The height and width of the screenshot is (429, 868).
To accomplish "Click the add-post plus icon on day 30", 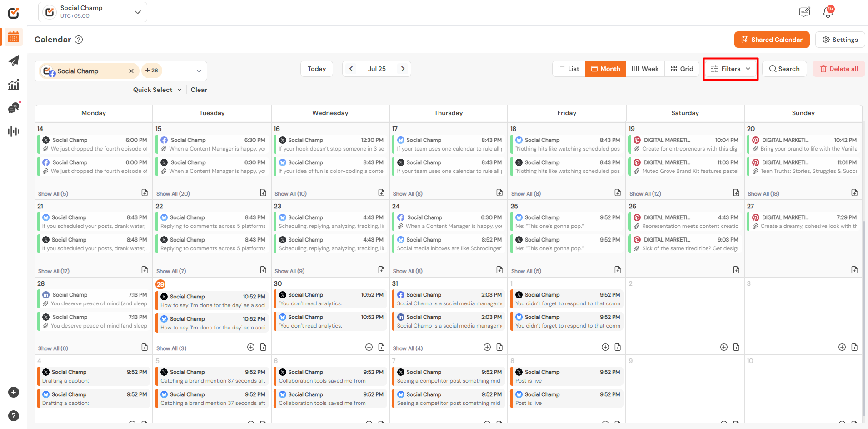I will [369, 347].
